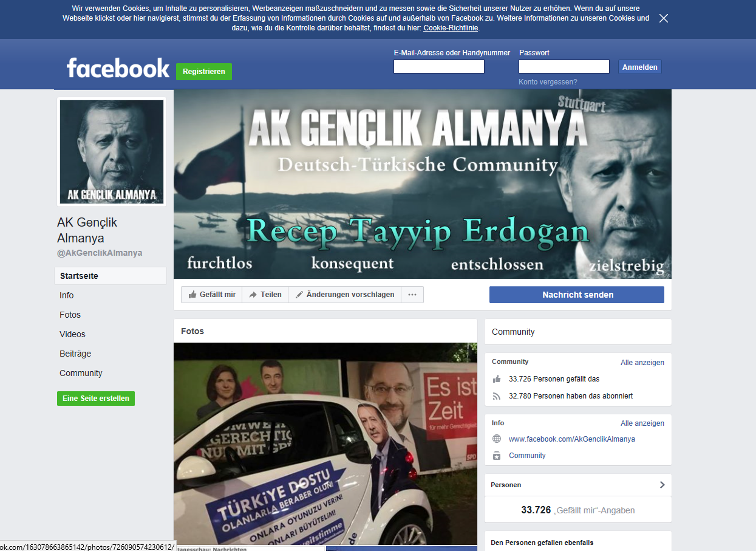
Task: Click the @AkGenclikAlmanya username
Action: (x=100, y=253)
